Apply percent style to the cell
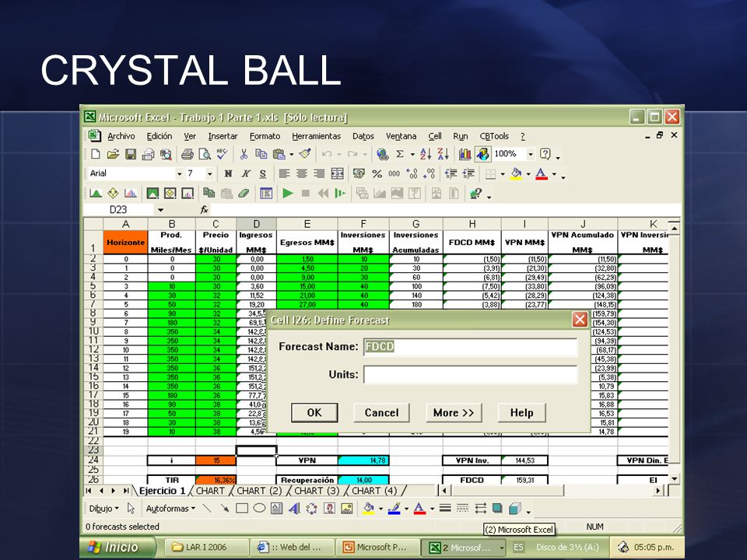747x560 pixels. point(377,173)
